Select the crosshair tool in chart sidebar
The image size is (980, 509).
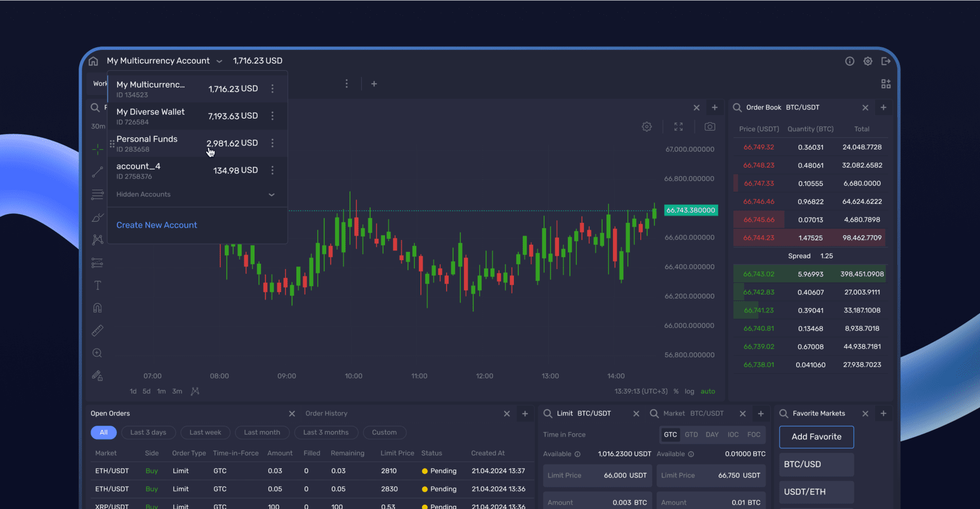coord(98,149)
